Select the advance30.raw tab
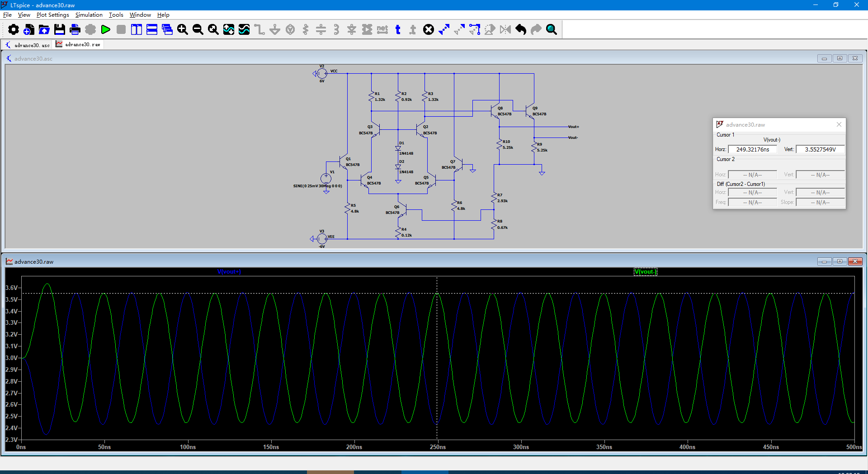868x474 pixels. pyautogui.click(x=78, y=44)
